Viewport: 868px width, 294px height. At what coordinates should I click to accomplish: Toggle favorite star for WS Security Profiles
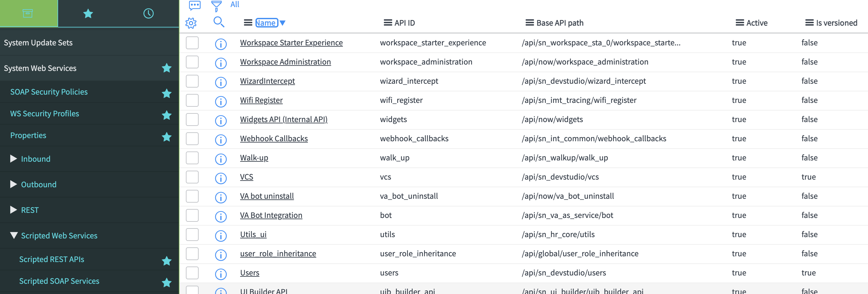pos(167,115)
